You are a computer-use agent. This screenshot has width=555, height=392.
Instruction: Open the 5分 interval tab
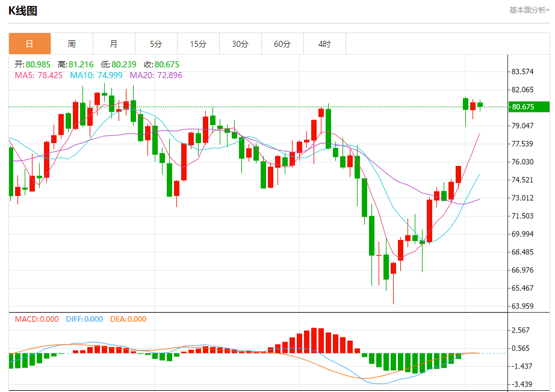click(156, 44)
